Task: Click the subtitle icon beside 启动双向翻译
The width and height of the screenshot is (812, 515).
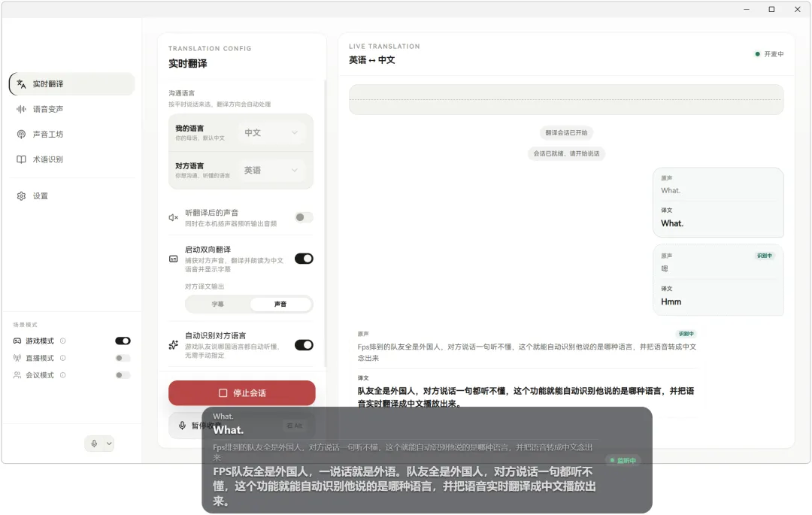Action: [174, 259]
